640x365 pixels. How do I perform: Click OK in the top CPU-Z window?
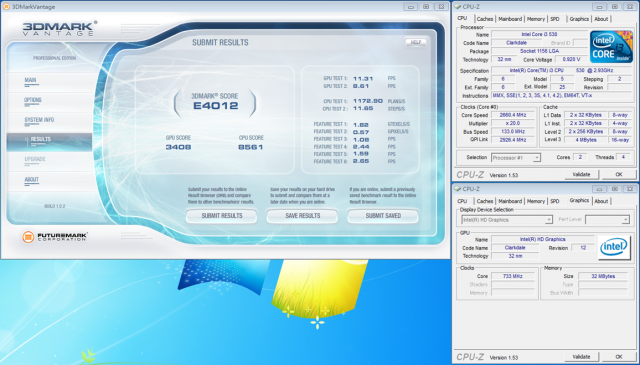click(x=619, y=174)
